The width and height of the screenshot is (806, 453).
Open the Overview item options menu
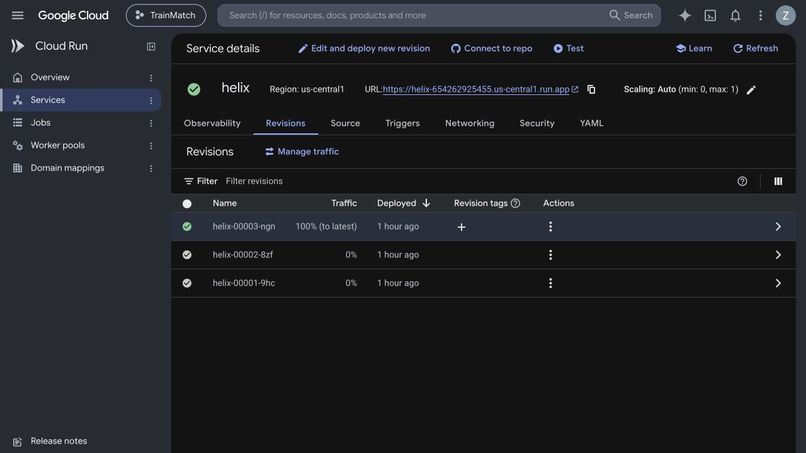[x=151, y=78]
